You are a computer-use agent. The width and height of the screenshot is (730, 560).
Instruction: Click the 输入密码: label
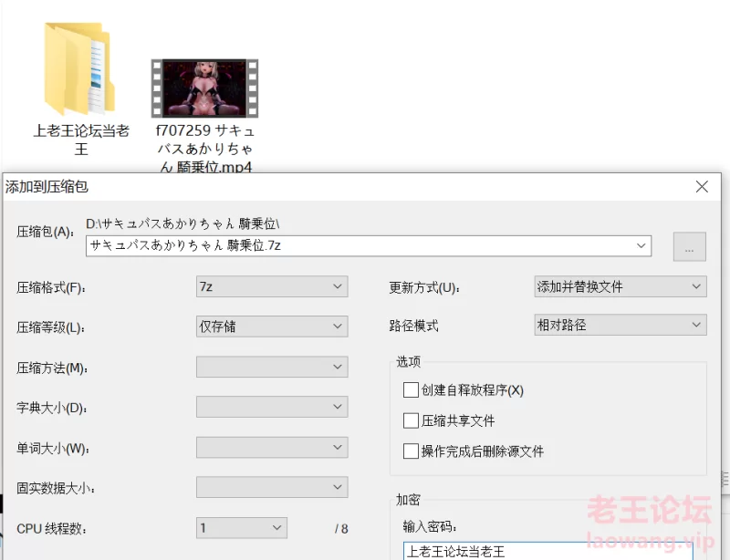click(x=430, y=526)
